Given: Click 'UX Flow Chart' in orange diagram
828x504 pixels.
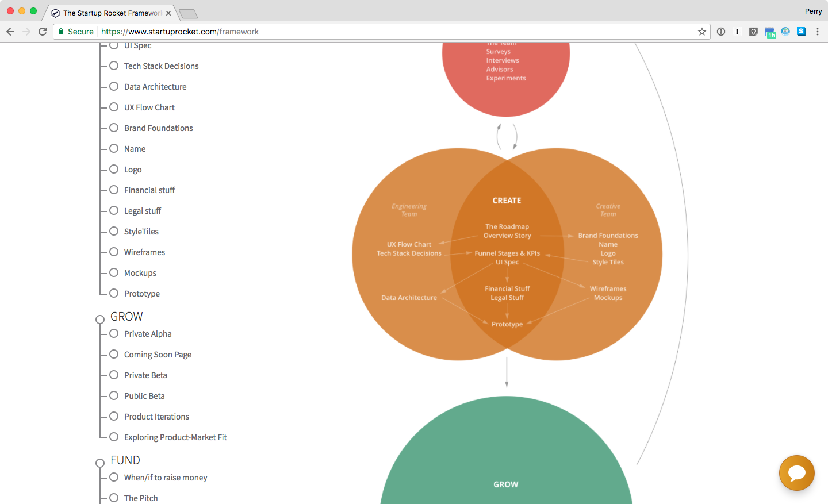Looking at the screenshot, I should 409,244.
